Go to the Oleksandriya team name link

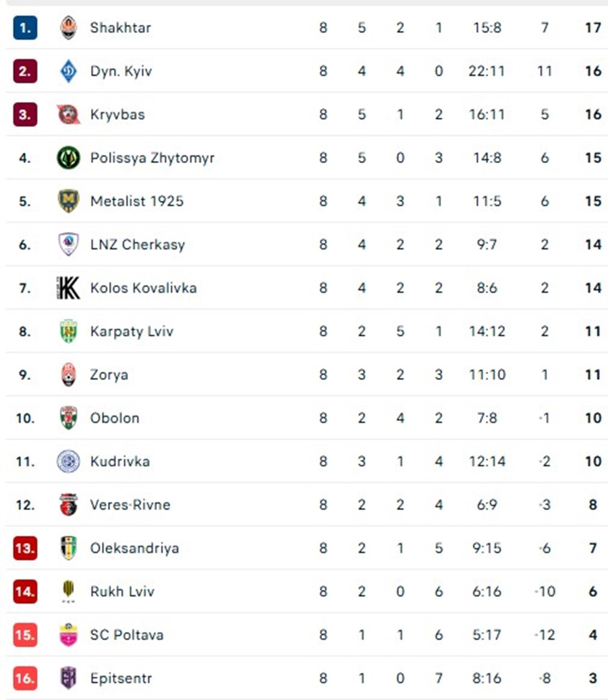click(x=134, y=548)
